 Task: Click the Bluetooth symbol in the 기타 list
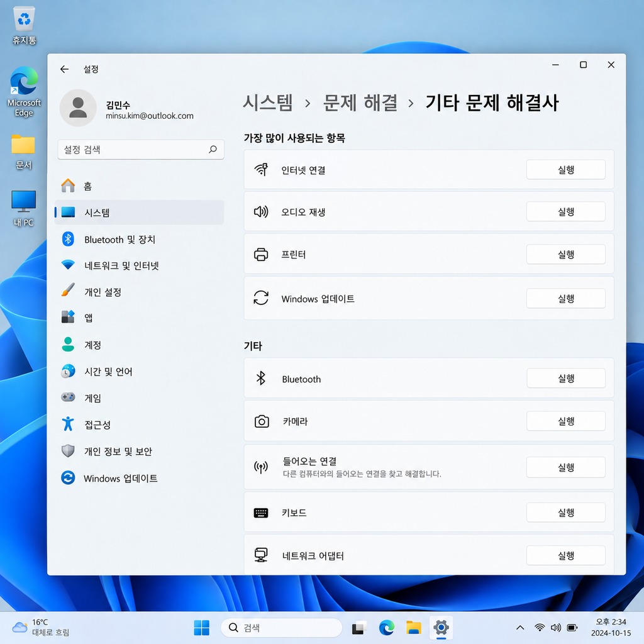point(261,378)
